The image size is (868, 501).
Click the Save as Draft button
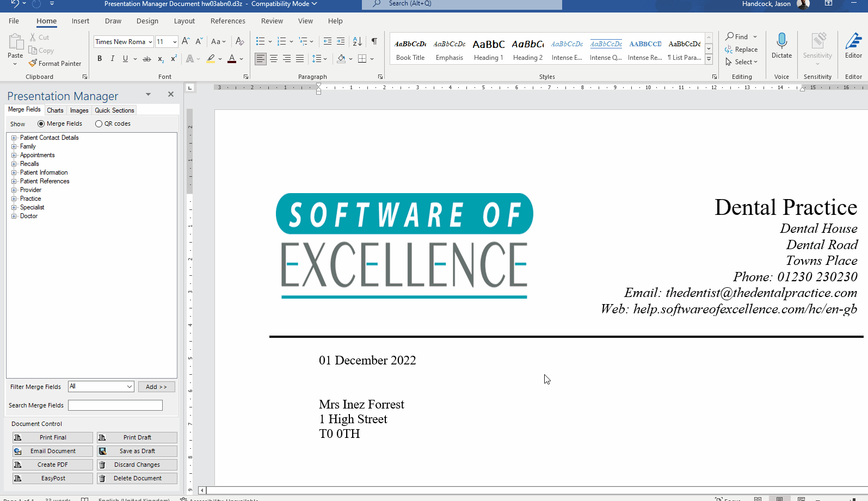pos(137,451)
